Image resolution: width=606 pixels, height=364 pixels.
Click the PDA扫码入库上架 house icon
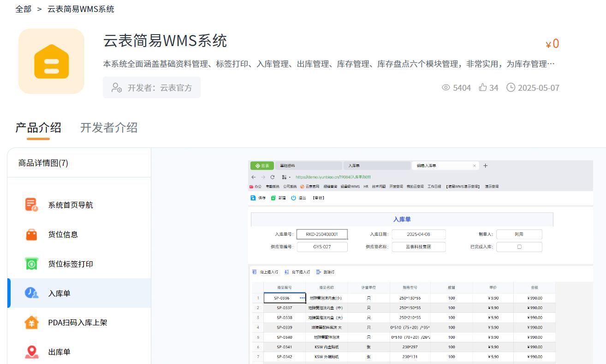point(32,323)
